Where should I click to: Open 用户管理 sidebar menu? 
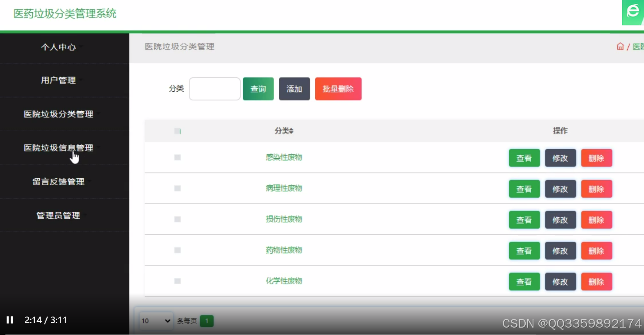tap(59, 80)
